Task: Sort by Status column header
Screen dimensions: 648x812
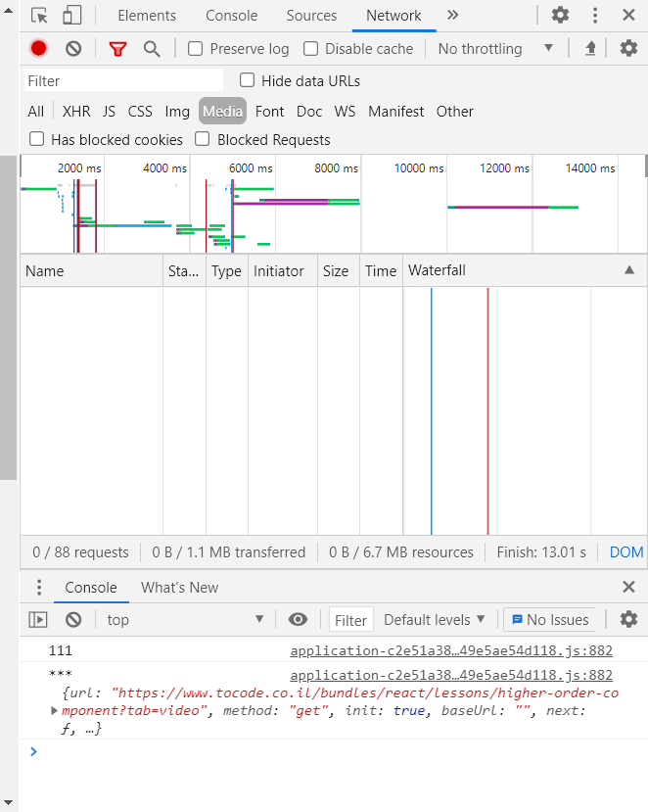Action: (184, 270)
